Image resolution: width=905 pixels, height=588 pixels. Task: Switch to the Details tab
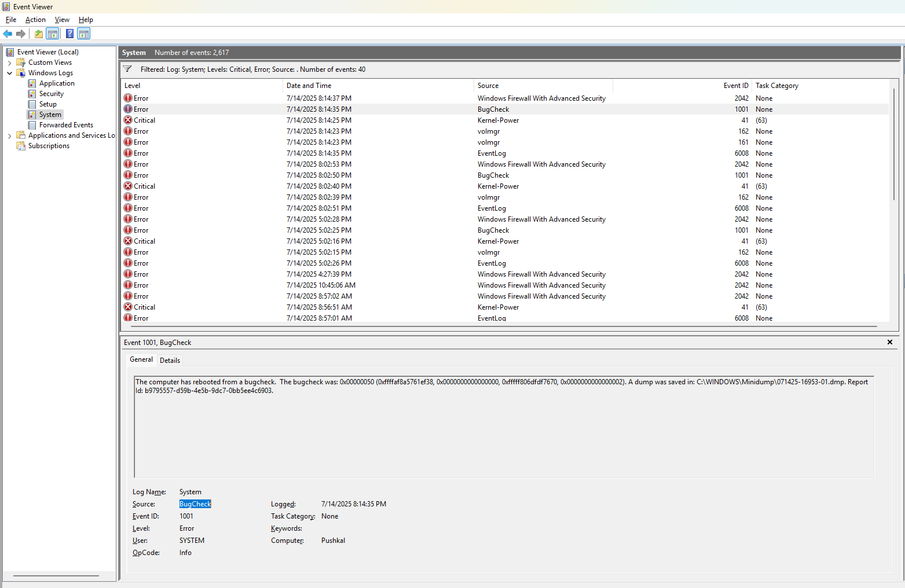pyautogui.click(x=170, y=360)
